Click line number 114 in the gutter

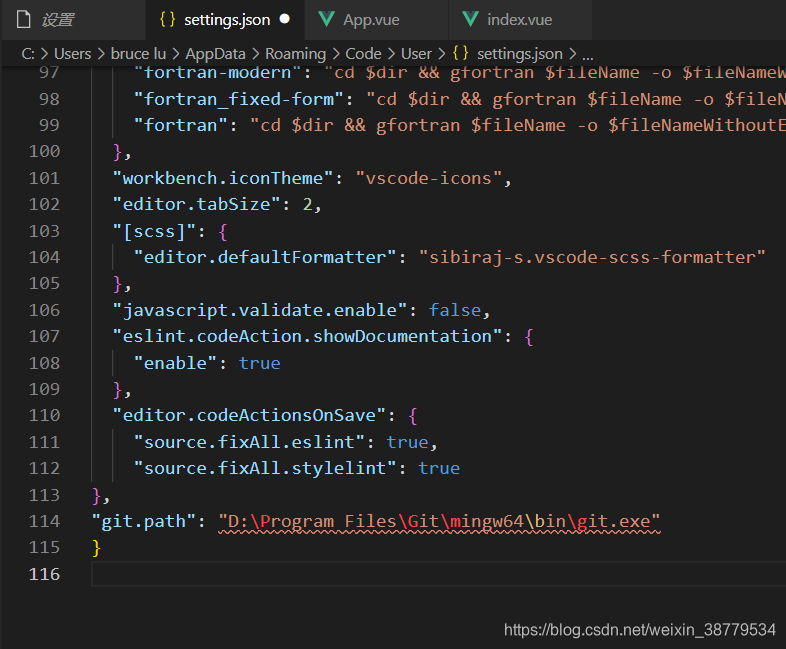click(x=45, y=521)
